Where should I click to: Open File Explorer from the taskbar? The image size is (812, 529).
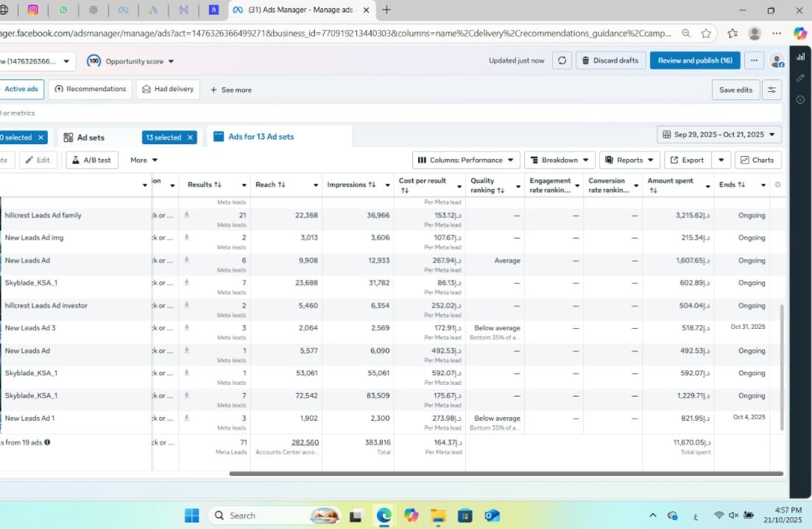click(438, 515)
